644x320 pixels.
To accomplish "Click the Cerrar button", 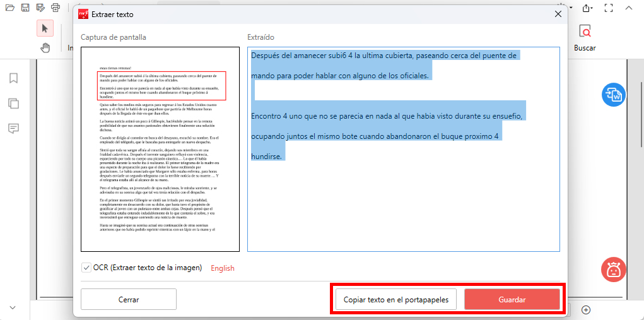I will coord(129,299).
